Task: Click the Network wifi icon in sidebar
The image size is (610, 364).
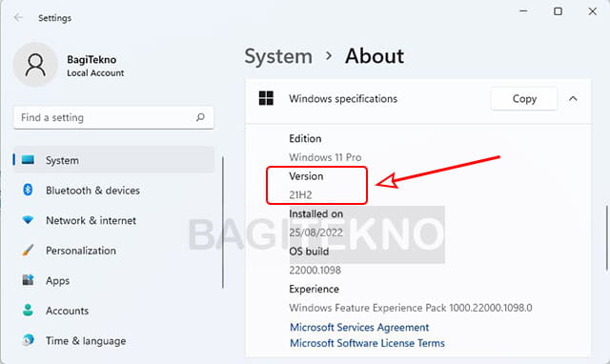Action: click(28, 220)
